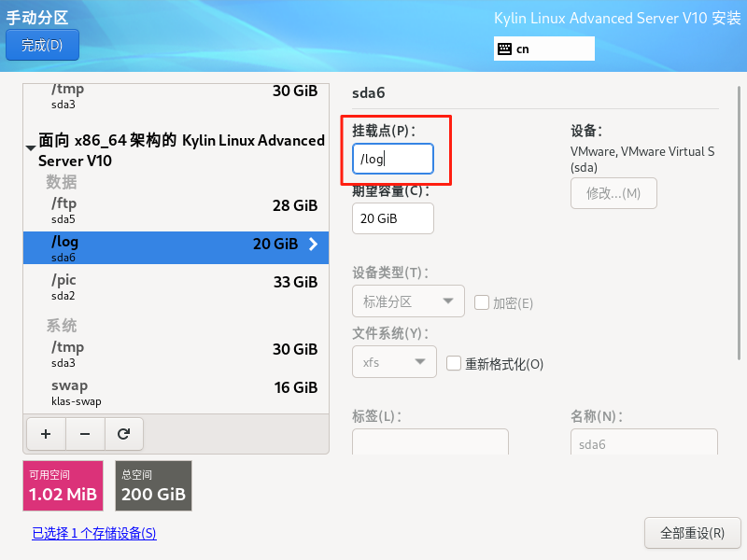The width and height of the screenshot is (747, 560).
Task: Click the cn keyboard layout indicator
Action: [x=544, y=49]
